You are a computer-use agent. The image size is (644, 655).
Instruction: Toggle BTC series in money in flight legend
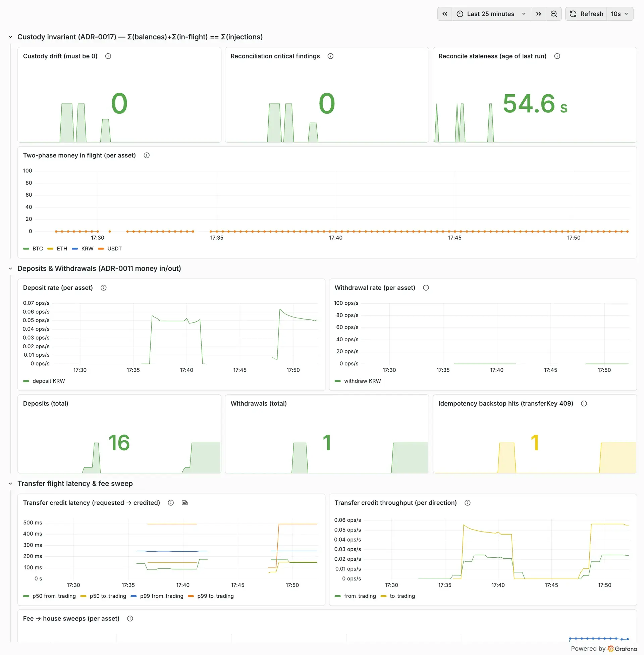[33, 249]
